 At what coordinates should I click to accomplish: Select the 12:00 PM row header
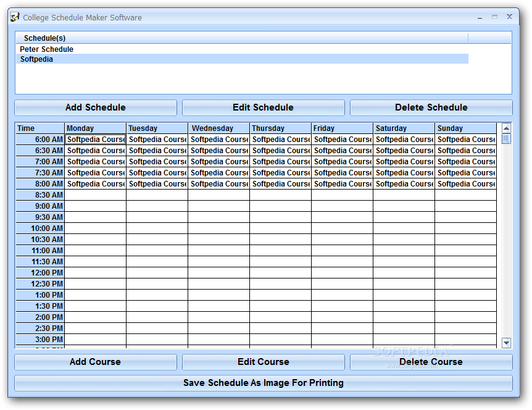tap(40, 273)
